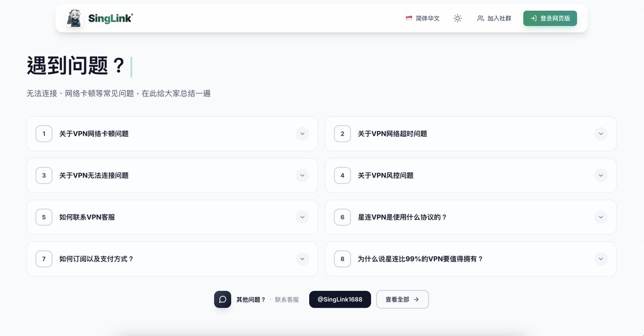Toggle the light/dark theme sun icon
644x336 pixels.
pyautogui.click(x=457, y=18)
